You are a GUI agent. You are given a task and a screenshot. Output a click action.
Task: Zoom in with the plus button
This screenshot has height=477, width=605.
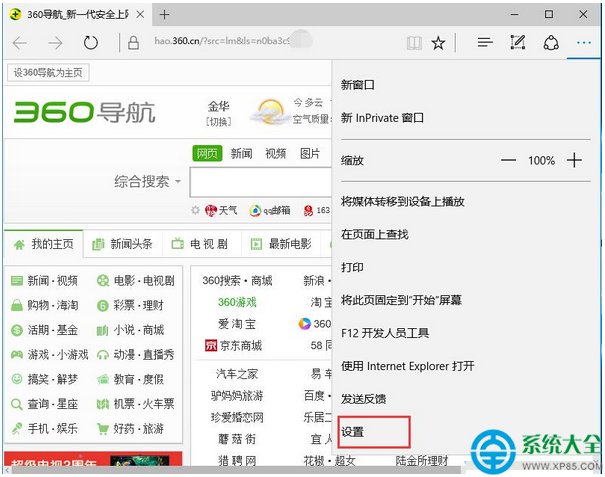tap(574, 160)
